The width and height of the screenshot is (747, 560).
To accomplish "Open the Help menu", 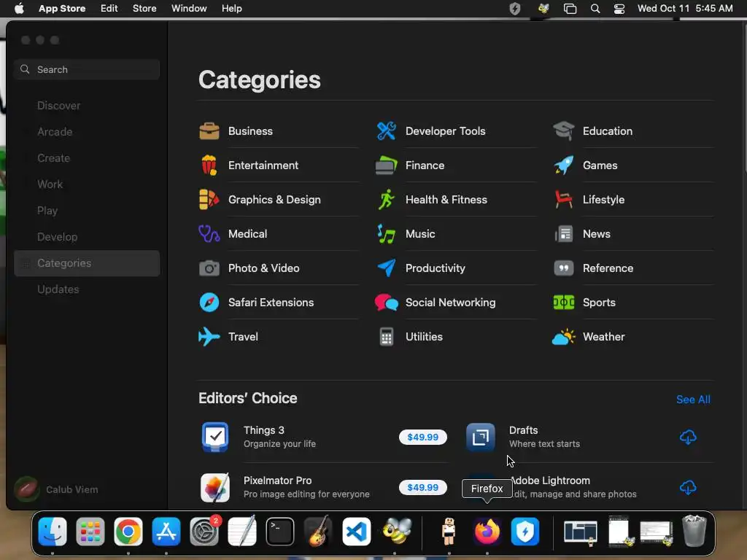I will [x=231, y=9].
